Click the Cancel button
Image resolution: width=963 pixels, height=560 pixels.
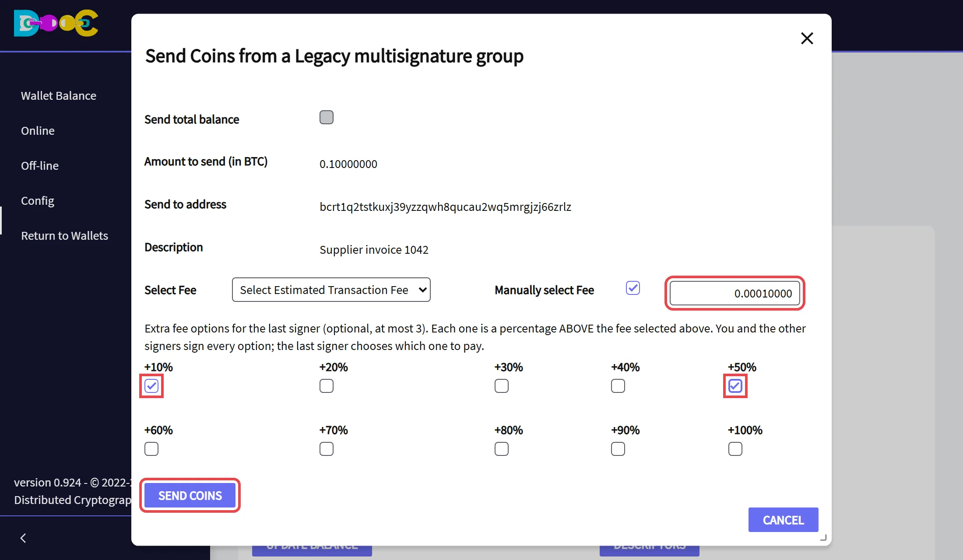coord(784,520)
